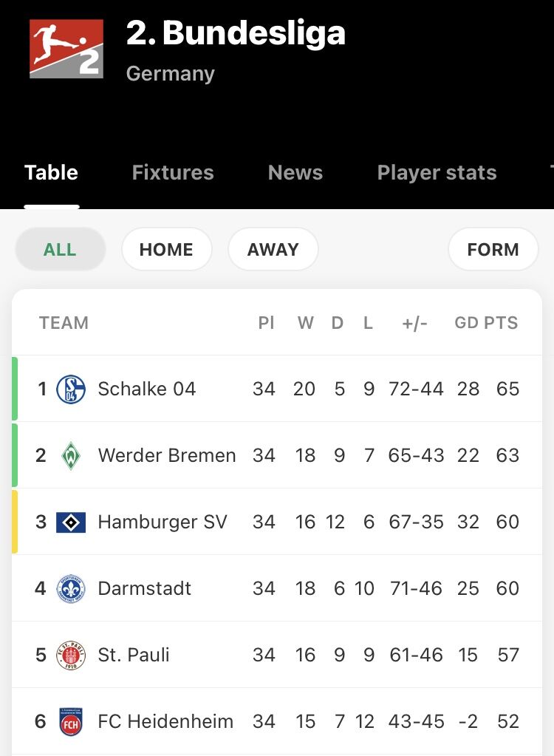This screenshot has height=756, width=554.
Task: Click the GD column header
Action: (466, 322)
